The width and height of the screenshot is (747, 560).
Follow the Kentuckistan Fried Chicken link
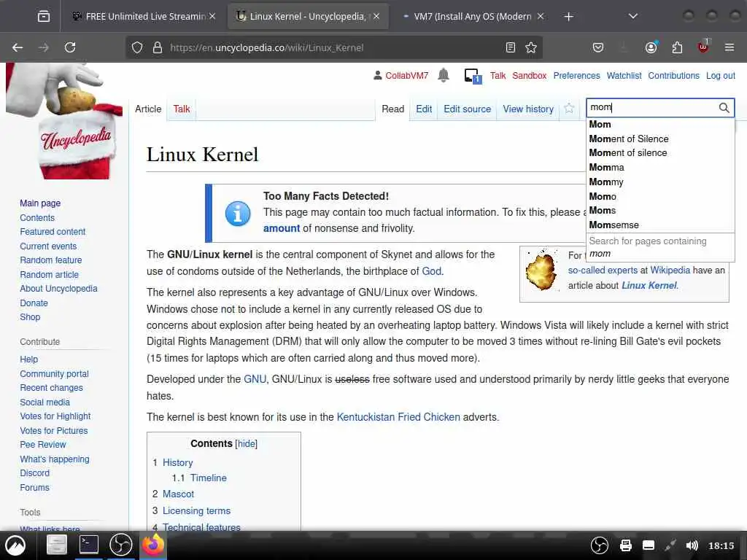pos(398,417)
